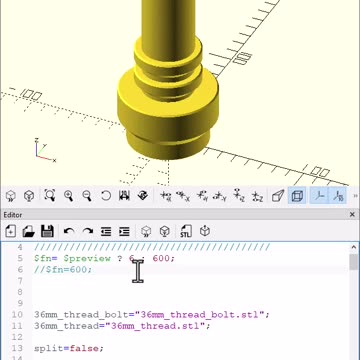Click the editor vertical scrollbar thumb
This screenshot has width=360, height=360.
[x=354, y=262]
